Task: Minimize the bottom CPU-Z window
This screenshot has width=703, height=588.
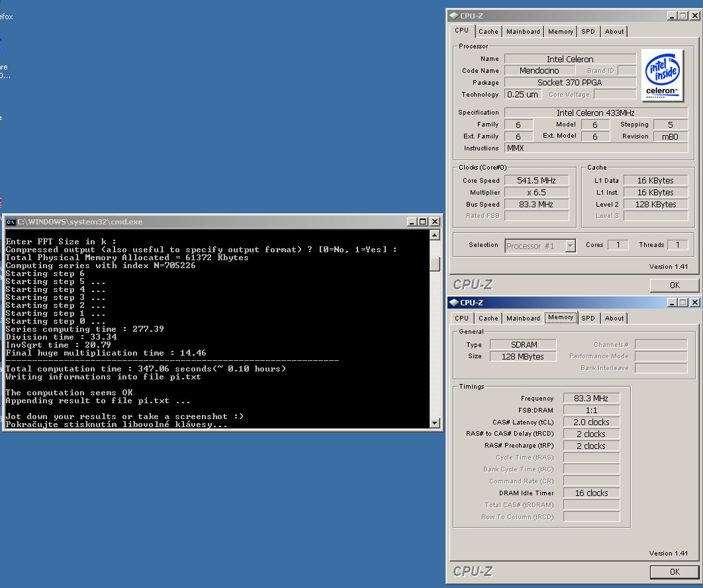Action: pyautogui.click(x=672, y=303)
